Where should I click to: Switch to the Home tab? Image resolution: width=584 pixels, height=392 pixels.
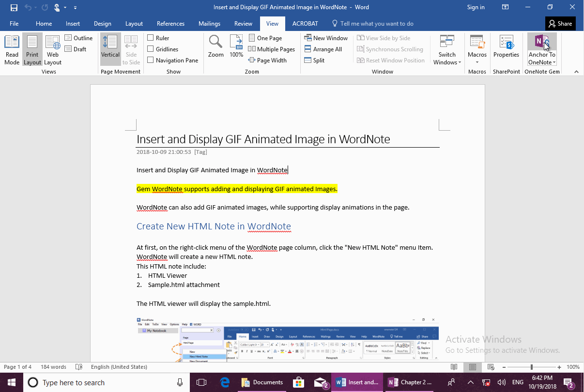pos(44,24)
